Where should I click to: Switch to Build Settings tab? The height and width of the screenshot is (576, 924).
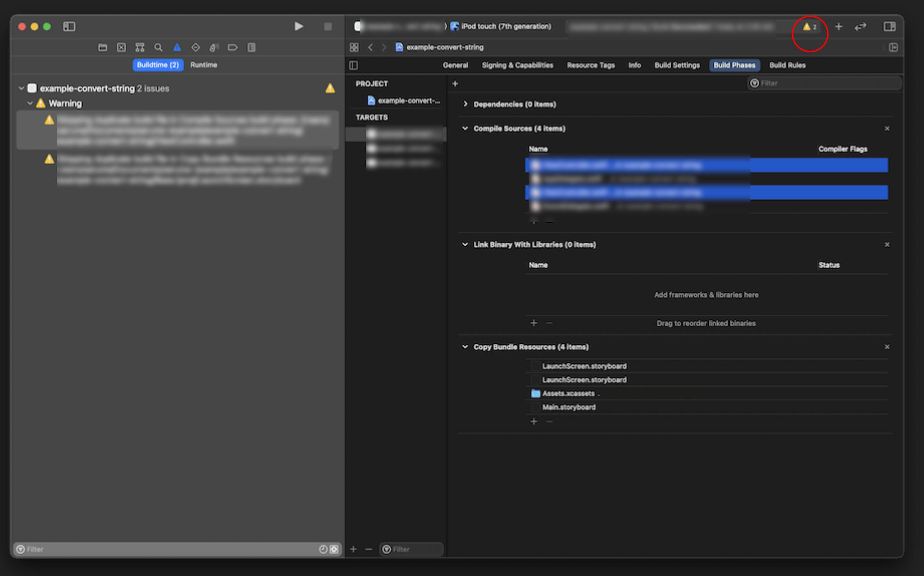click(677, 66)
